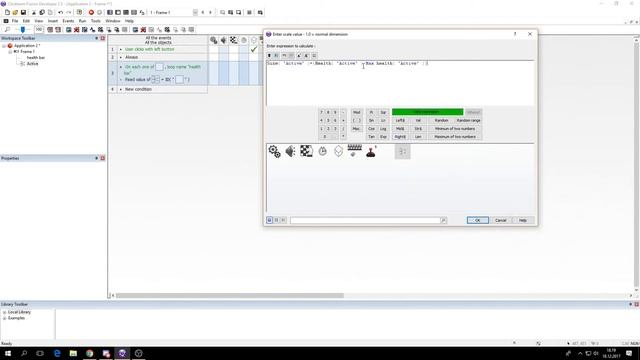Toggle first view-mode icon left of dialog filter field

pyautogui.click(x=269, y=220)
